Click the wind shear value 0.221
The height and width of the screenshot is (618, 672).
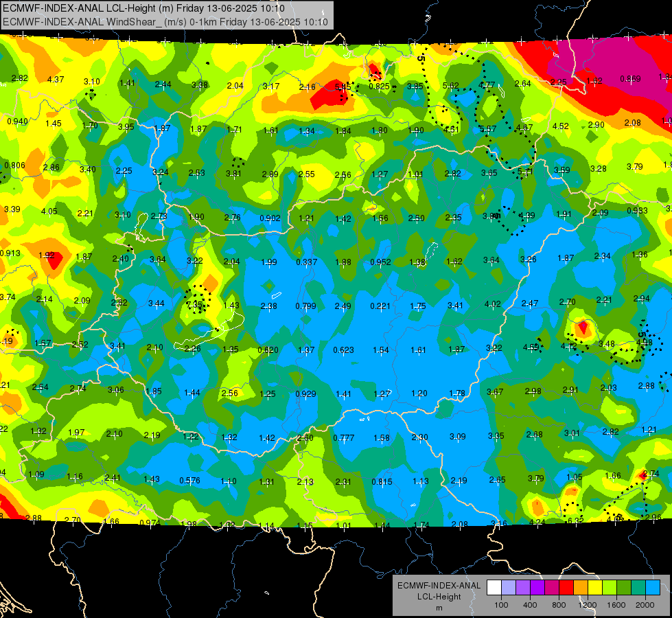(380, 306)
